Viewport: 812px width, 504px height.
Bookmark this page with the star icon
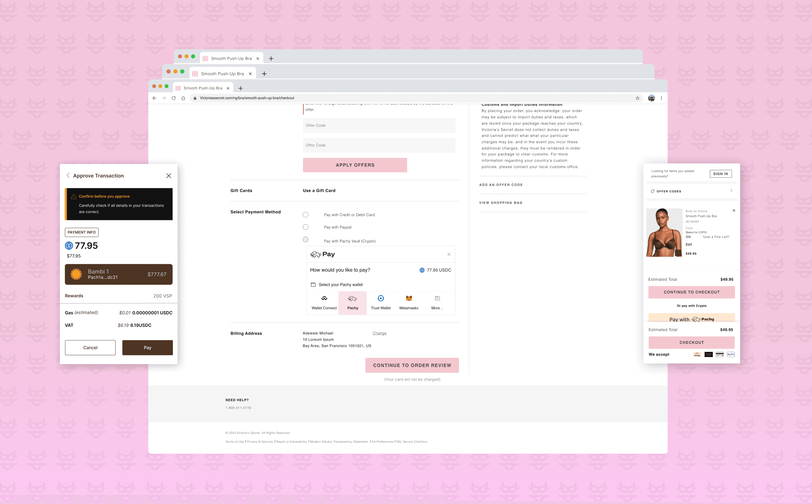(x=637, y=98)
